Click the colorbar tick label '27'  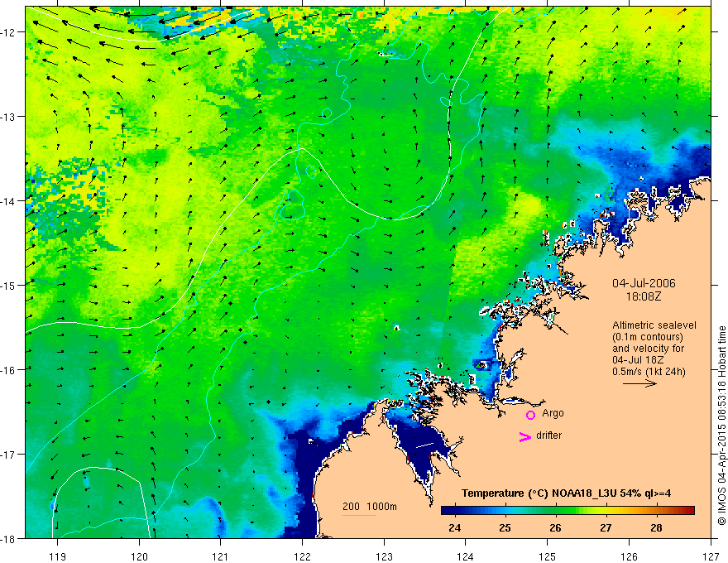pos(606,528)
